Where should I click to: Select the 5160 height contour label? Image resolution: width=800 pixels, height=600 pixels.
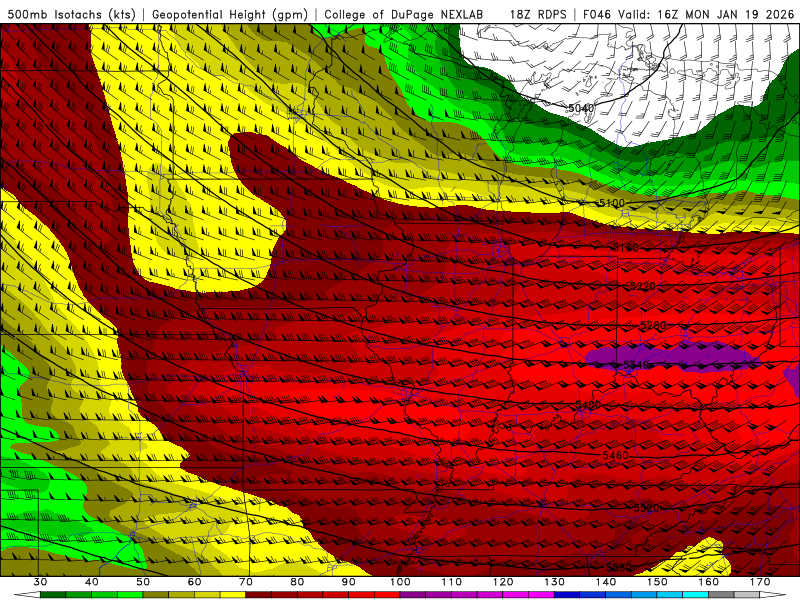[626, 248]
